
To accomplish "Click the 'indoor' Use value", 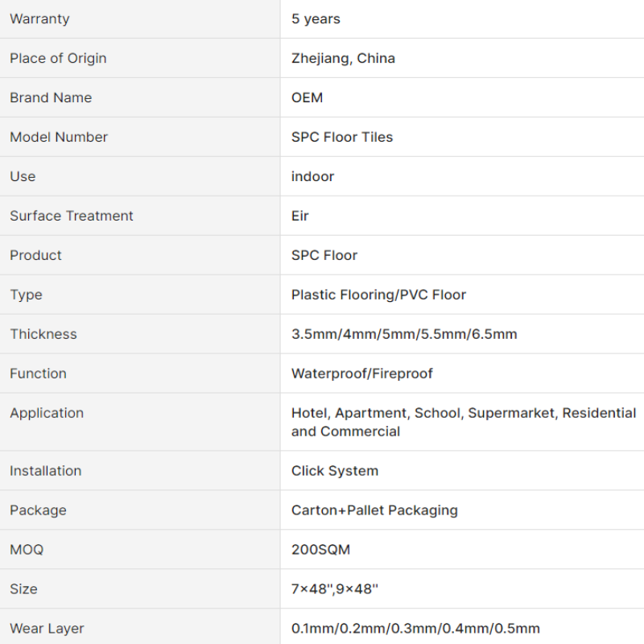I will pos(312,176).
